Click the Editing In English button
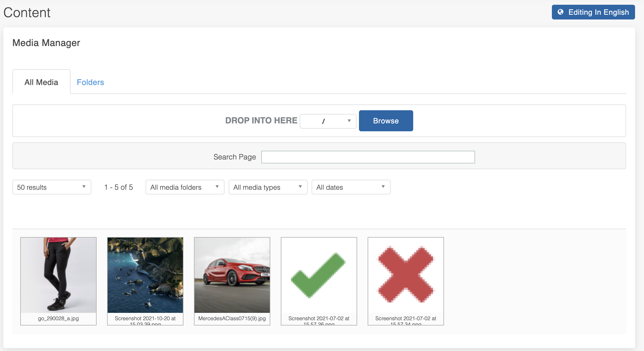 (593, 12)
